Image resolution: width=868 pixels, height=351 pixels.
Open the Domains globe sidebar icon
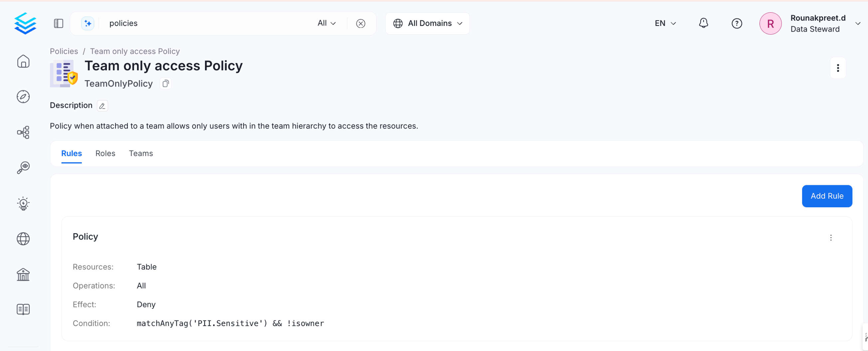[23, 239]
